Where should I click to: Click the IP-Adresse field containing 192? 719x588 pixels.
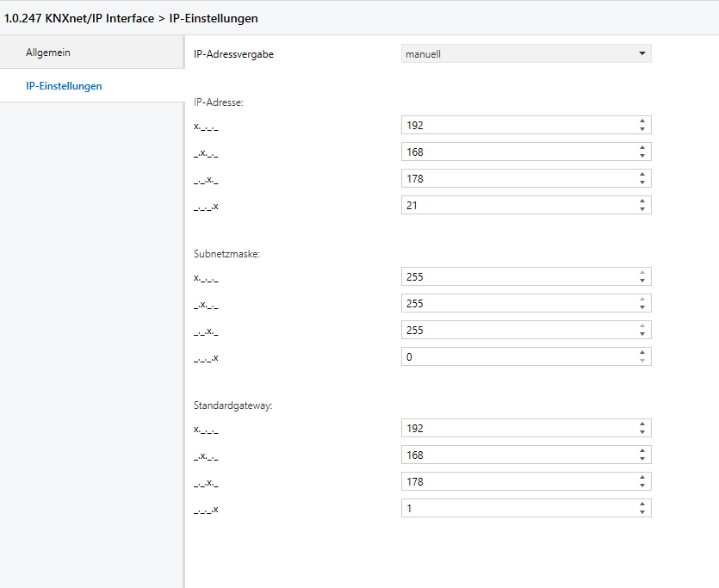(517, 126)
